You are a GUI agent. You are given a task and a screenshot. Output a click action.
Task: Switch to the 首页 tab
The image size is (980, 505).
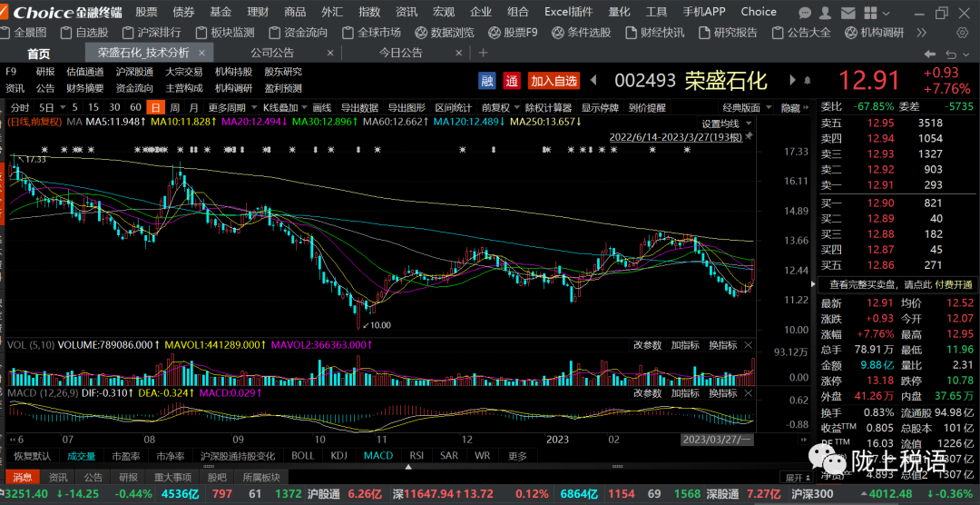tap(39, 54)
